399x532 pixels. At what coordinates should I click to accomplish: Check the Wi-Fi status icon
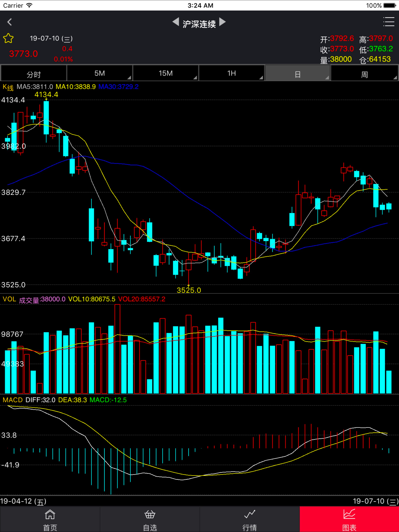pyautogui.click(x=29, y=5)
